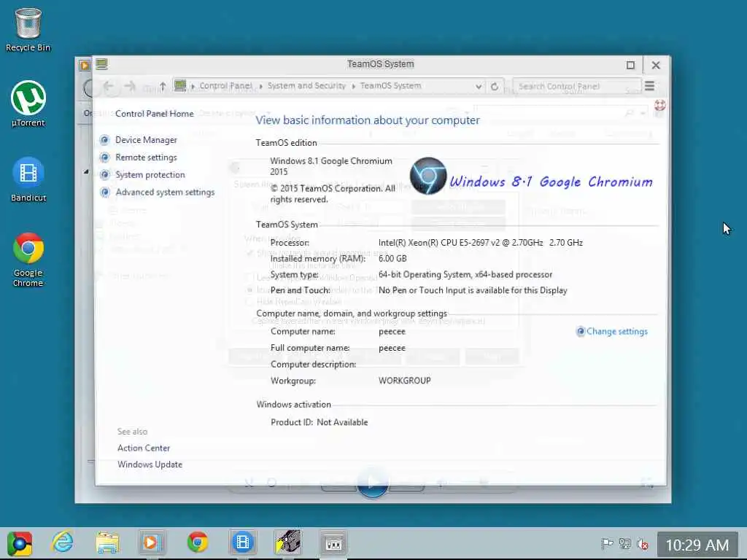747x560 pixels.
Task: Open the hamburger menu beside the search box
Action: coord(649,86)
